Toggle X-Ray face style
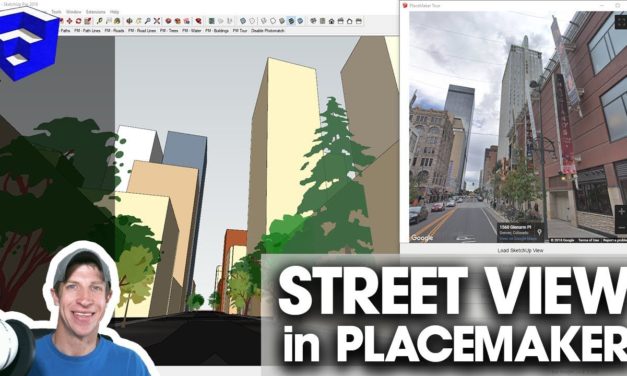Viewport: 627px width, 376px height. pos(243,21)
